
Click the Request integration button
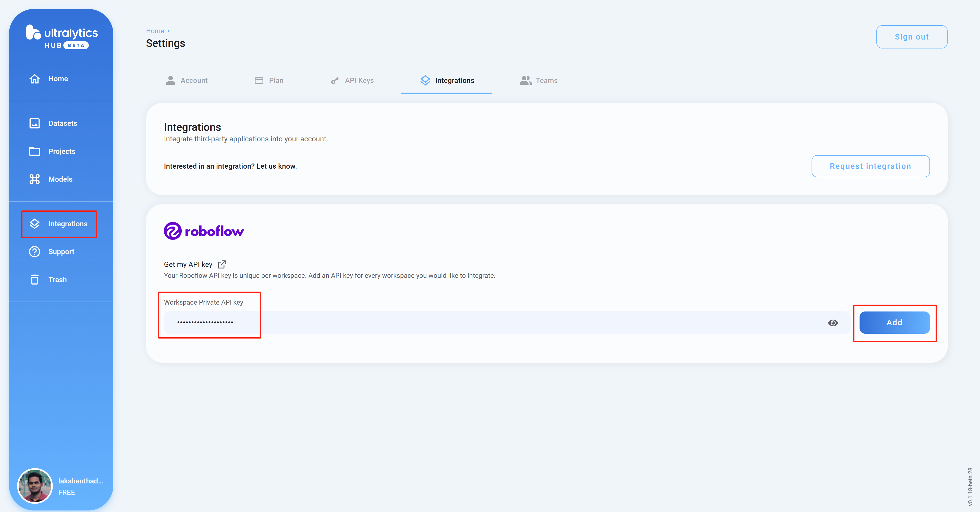[x=870, y=166]
